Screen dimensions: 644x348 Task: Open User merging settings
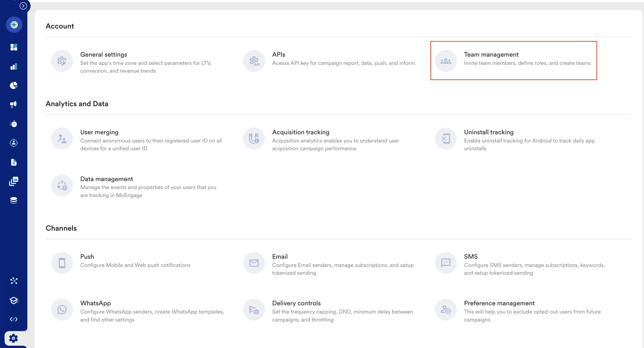[x=99, y=132]
